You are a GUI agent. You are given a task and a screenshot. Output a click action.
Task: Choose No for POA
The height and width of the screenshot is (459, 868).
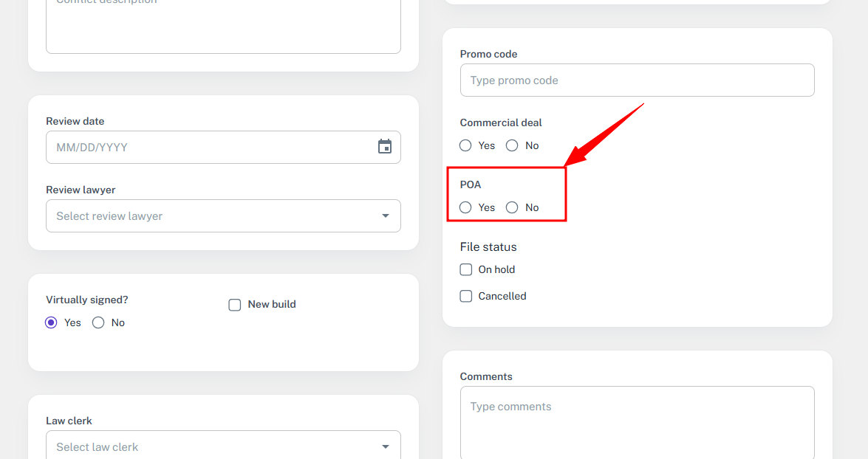(512, 207)
